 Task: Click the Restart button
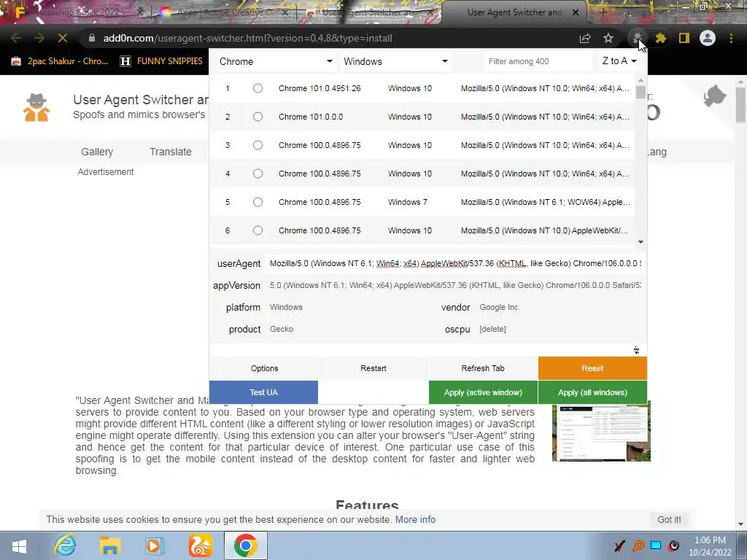tap(373, 368)
